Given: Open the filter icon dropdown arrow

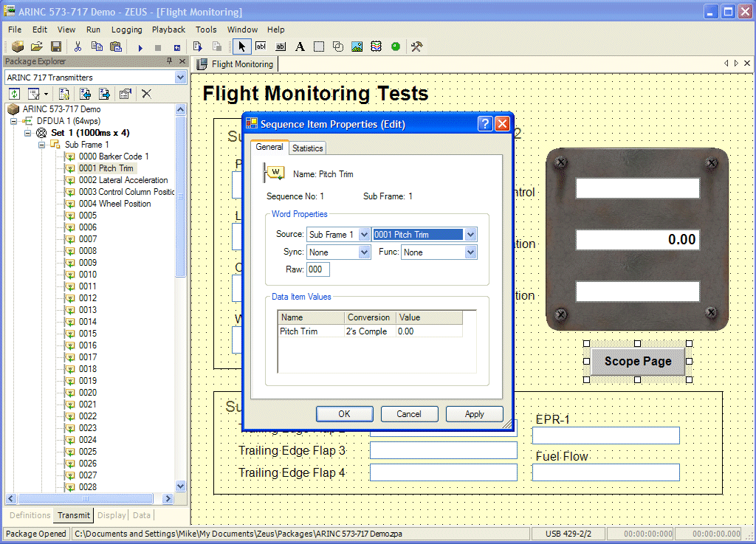Looking at the screenshot, I should click(46, 94).
